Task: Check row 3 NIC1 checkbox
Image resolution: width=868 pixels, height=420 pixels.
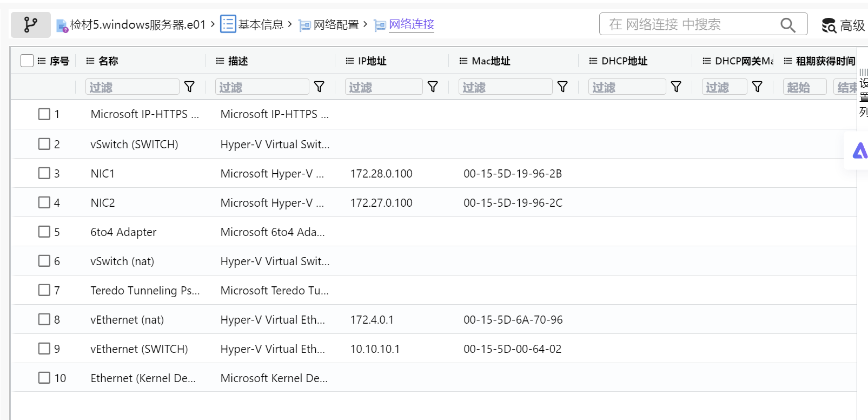Action: [x=44, y=173]
